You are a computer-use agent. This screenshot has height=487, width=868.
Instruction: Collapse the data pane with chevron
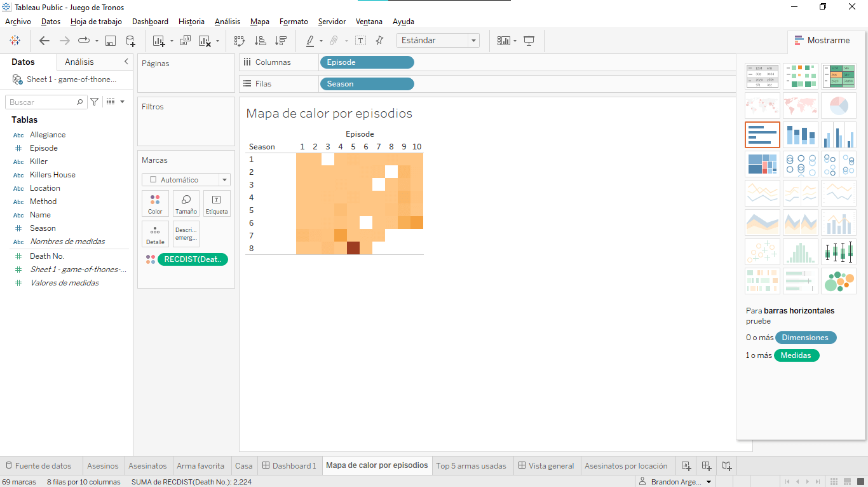126,62
